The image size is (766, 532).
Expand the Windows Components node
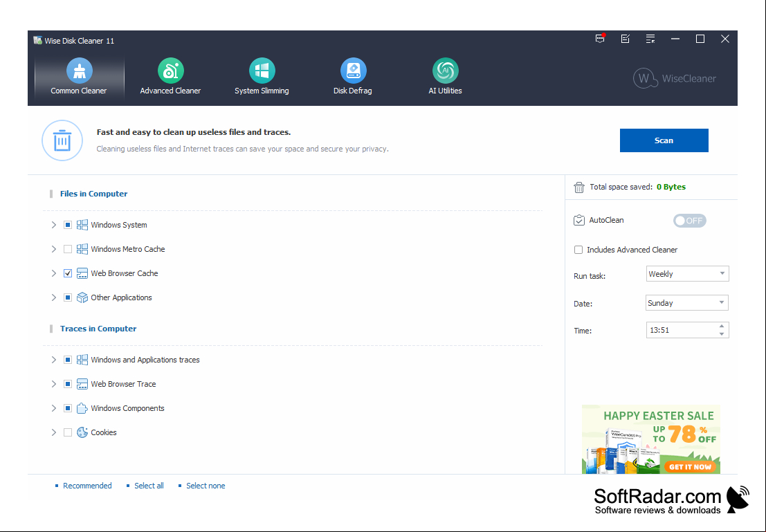click(x=54, y=408)
